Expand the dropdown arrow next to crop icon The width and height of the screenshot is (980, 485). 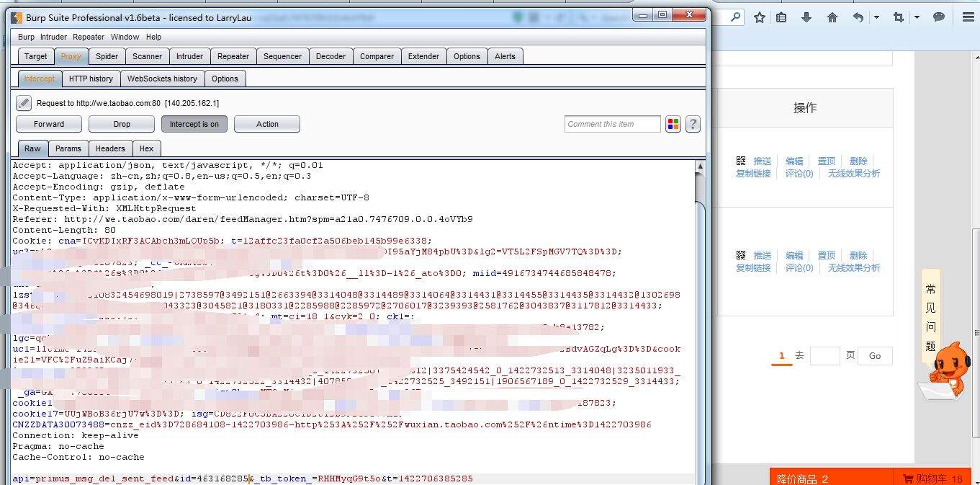[x=917, y=17]
